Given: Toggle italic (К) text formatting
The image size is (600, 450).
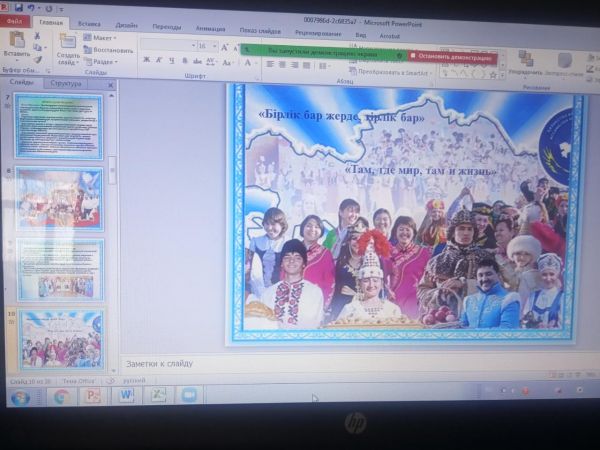Looking at the screenshot, I should [159, 60].
